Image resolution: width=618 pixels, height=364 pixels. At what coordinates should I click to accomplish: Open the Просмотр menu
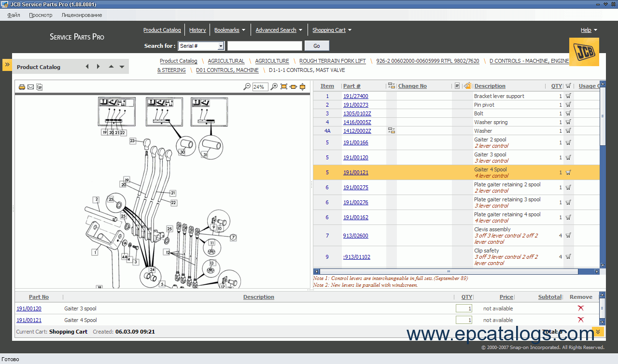41,15
